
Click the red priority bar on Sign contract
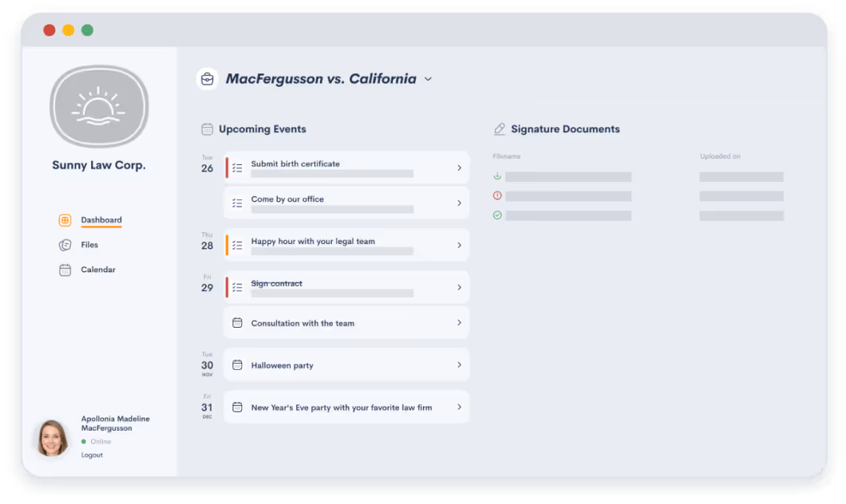pos(227,287)
